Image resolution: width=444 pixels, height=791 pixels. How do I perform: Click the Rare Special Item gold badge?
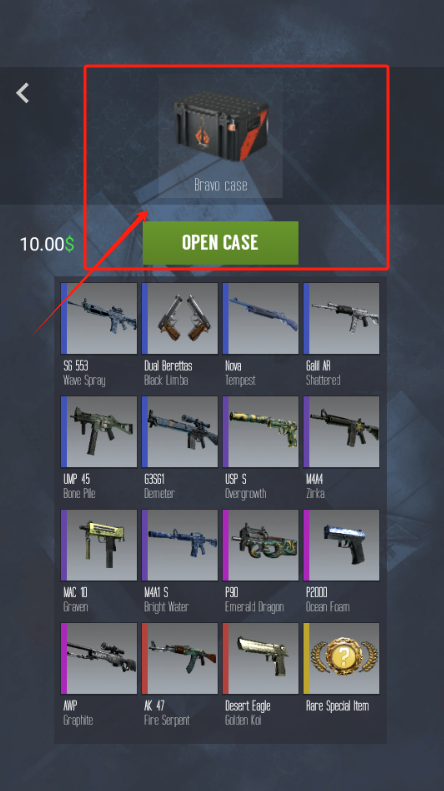click(342, 658)
